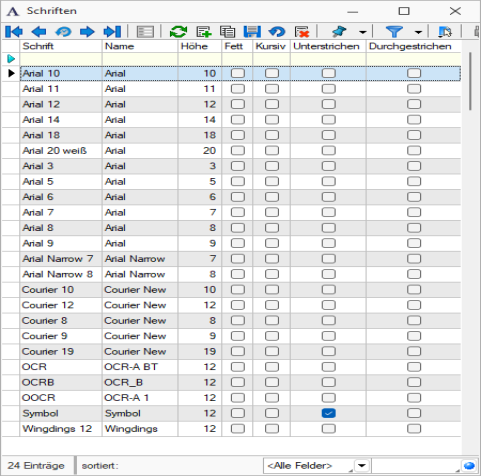
Task: Select the Wingdings 12 cell
Action: point(61,429)
